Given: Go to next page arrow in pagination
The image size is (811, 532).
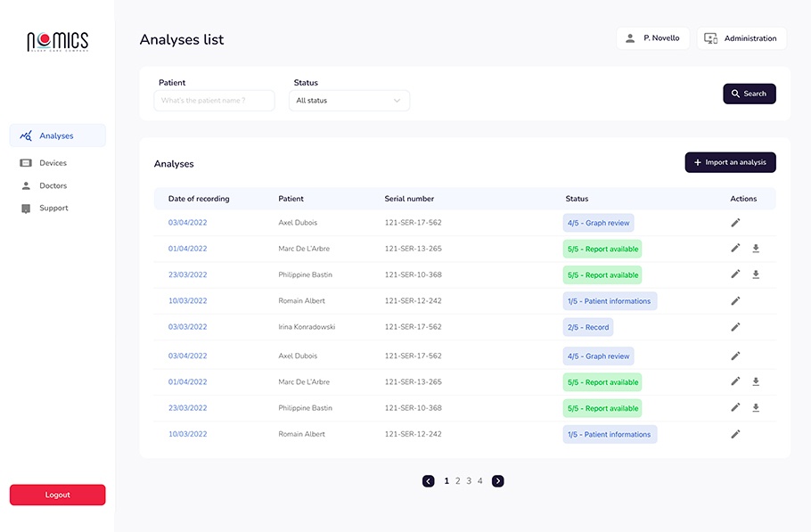Looking at the screenshot, I should point(498,481).
